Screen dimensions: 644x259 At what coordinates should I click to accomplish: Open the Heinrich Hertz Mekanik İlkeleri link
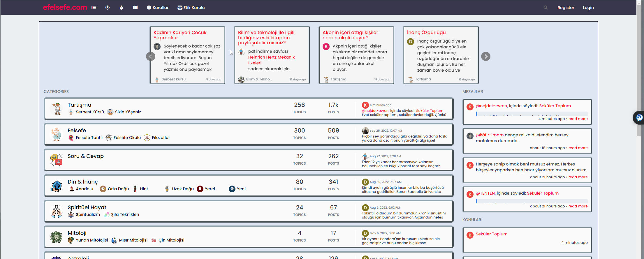(271, 60)
